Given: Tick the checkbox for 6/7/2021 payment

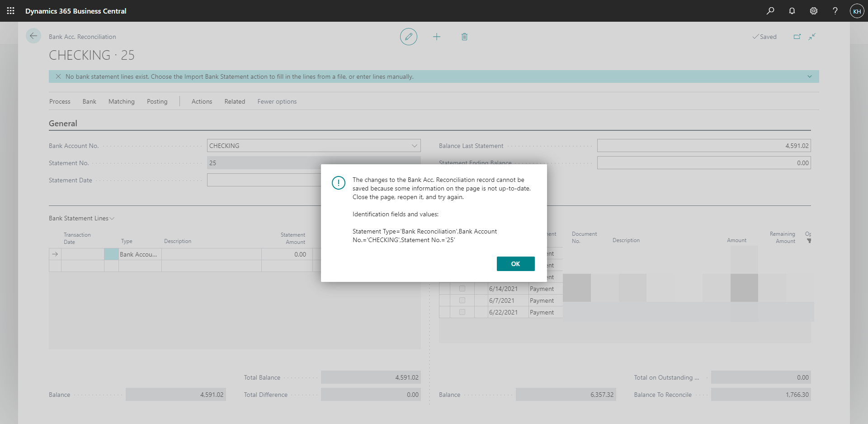Looking at the screenshot, I should 462,300.
